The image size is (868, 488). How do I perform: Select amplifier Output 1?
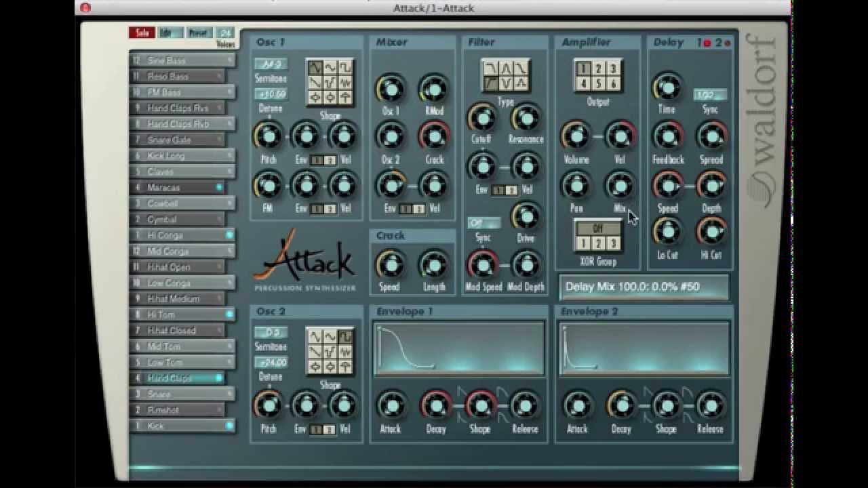(583, 68)
